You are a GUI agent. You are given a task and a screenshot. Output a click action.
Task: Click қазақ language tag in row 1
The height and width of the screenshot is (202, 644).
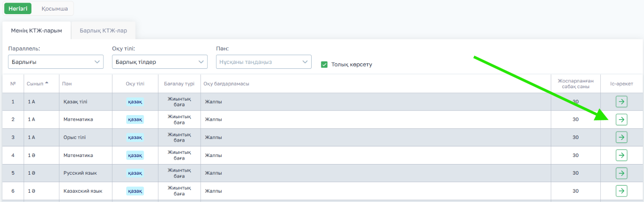click(x=135, y=102)
